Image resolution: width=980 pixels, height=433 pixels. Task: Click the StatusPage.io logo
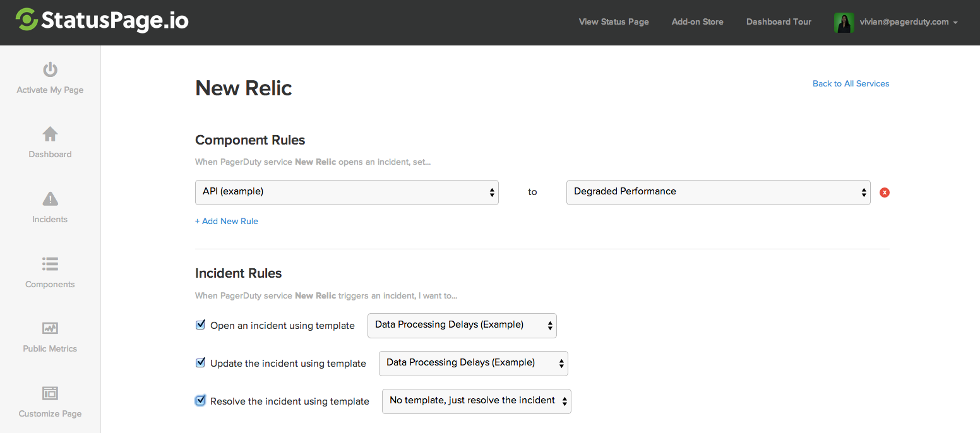(x=102, y=20)
